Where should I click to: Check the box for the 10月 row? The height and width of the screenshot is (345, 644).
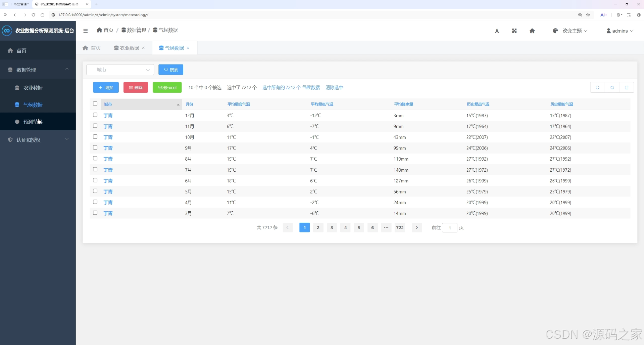click(95, 137)
